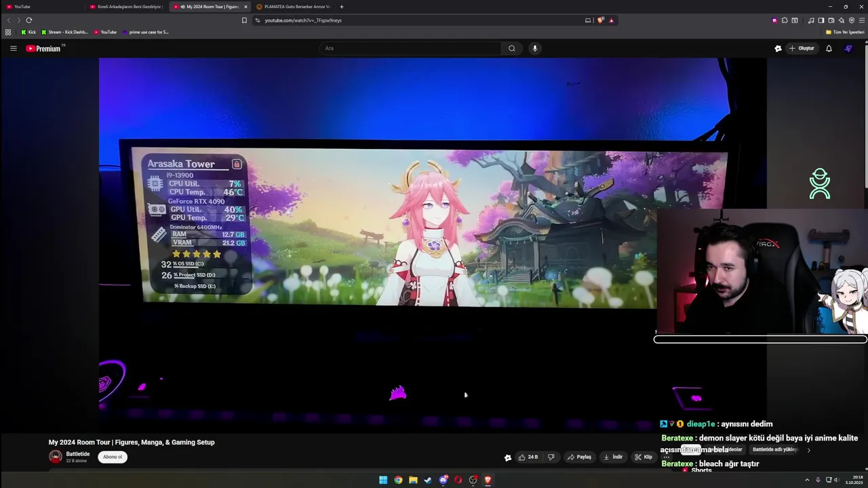Start voice search with the microphone icon
The width and height of the screenshot is (868, 488).
[535, 48]
